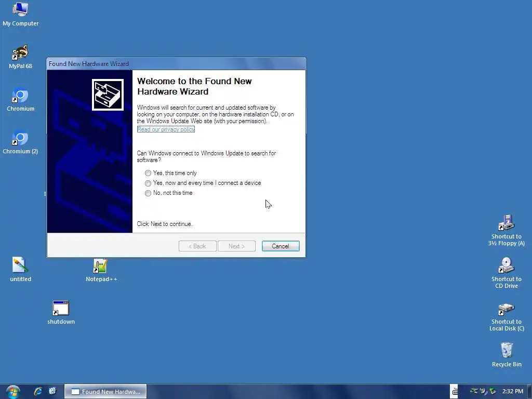Select Shortcut to 3½ Floppy (A) icon
Image resolution: width=532 pixels, height=399 pixels.
(x=506, y=230)
